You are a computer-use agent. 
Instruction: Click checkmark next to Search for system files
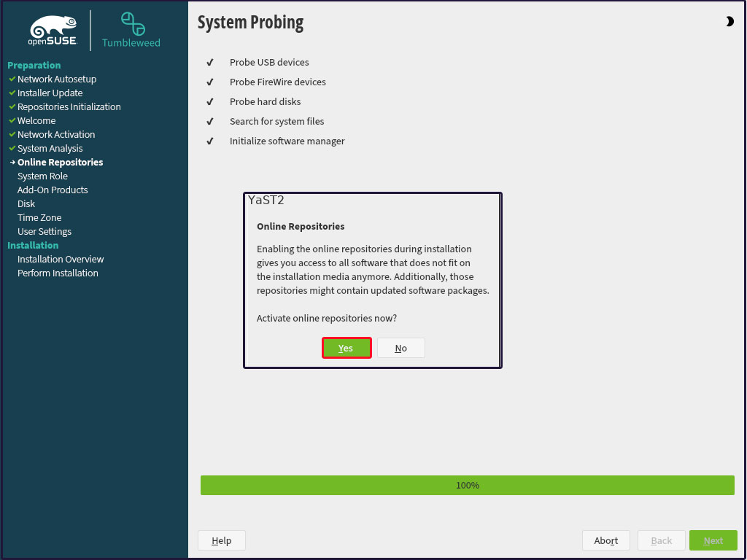[x=209, y=122]
